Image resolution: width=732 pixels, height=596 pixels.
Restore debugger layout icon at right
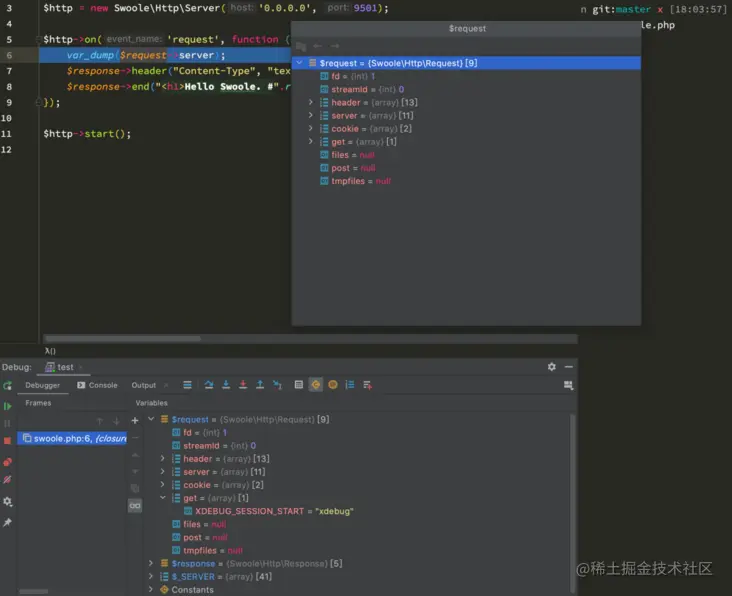pos(568,385)
